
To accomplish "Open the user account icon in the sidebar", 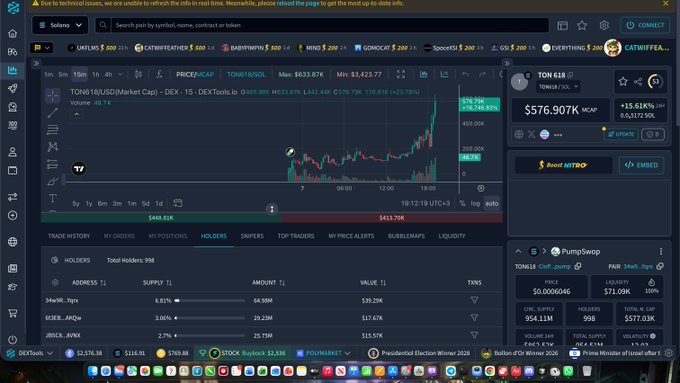I will click(13, 152).
